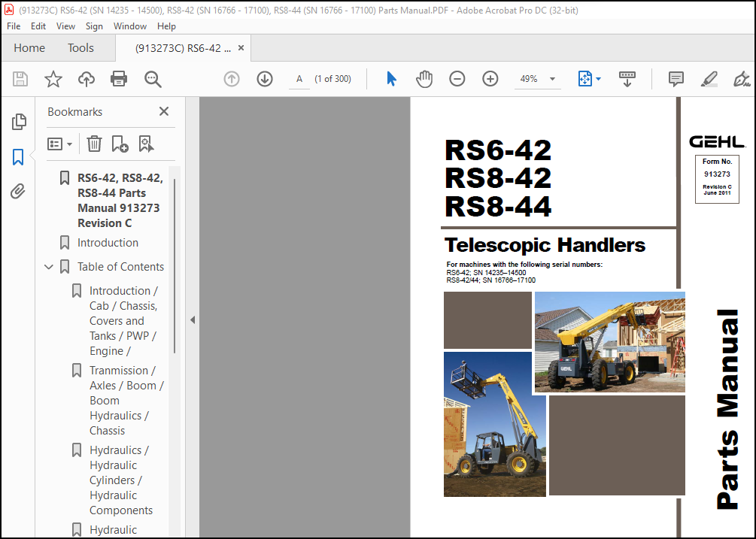Click the Form No. 913273 box
The width and height of the screenshot is (756, 539).
coord(717,179)
